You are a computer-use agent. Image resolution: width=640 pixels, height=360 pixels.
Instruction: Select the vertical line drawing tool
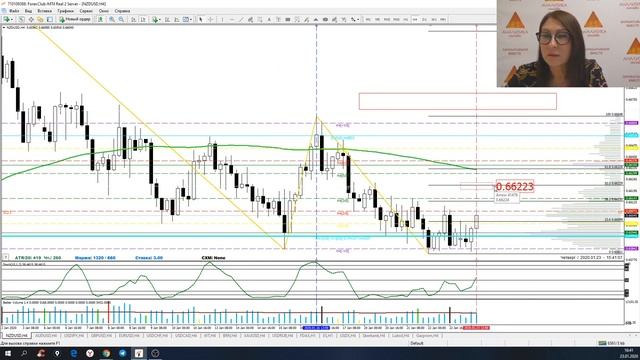[x=222, y=19]
